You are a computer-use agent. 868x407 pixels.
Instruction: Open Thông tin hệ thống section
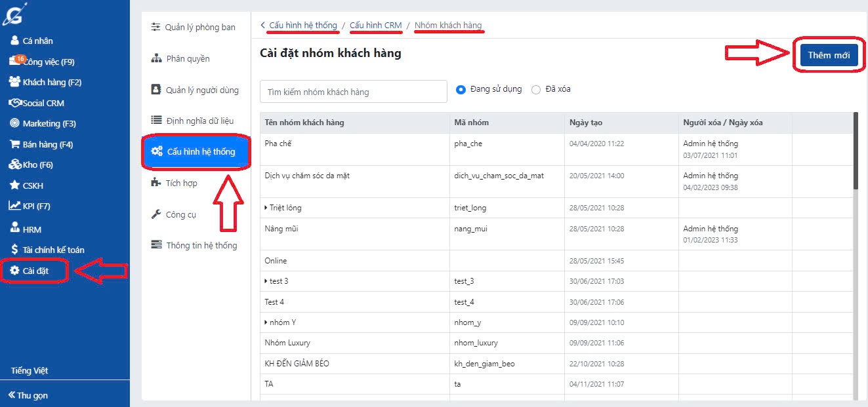pyautogui.click(x=201, y=245)
